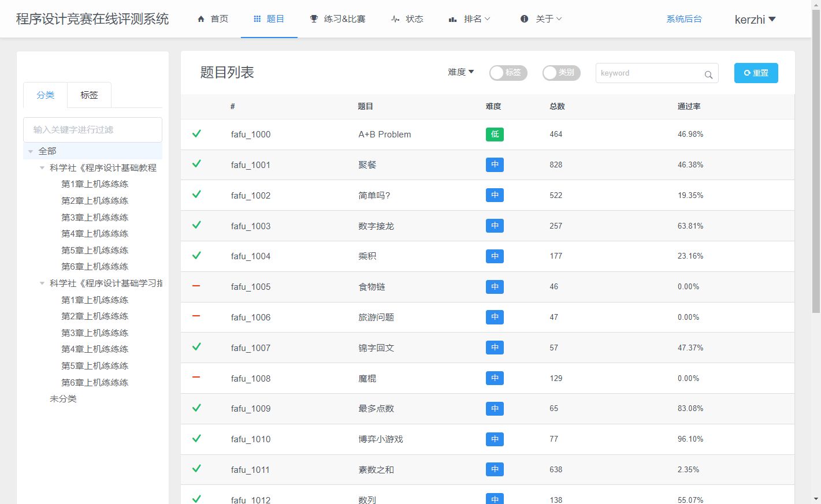
Task: Toggle the 标签 switch on
Action: coord(508,73)
